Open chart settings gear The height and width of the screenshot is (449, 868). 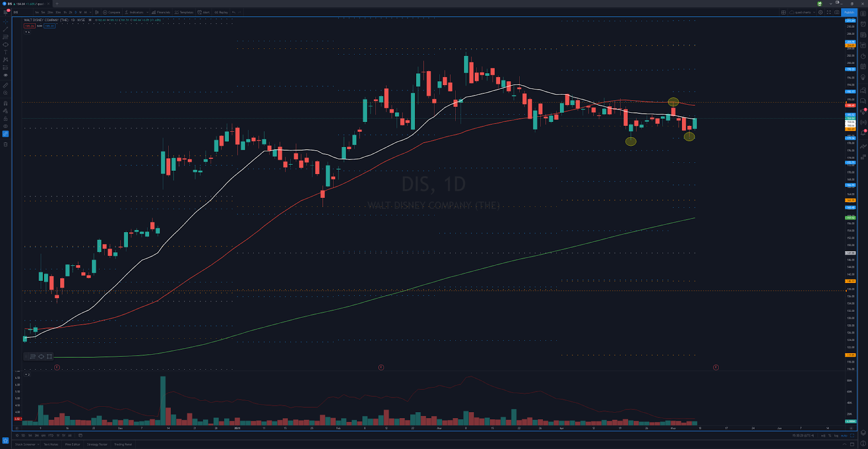[x=820, y=12]
